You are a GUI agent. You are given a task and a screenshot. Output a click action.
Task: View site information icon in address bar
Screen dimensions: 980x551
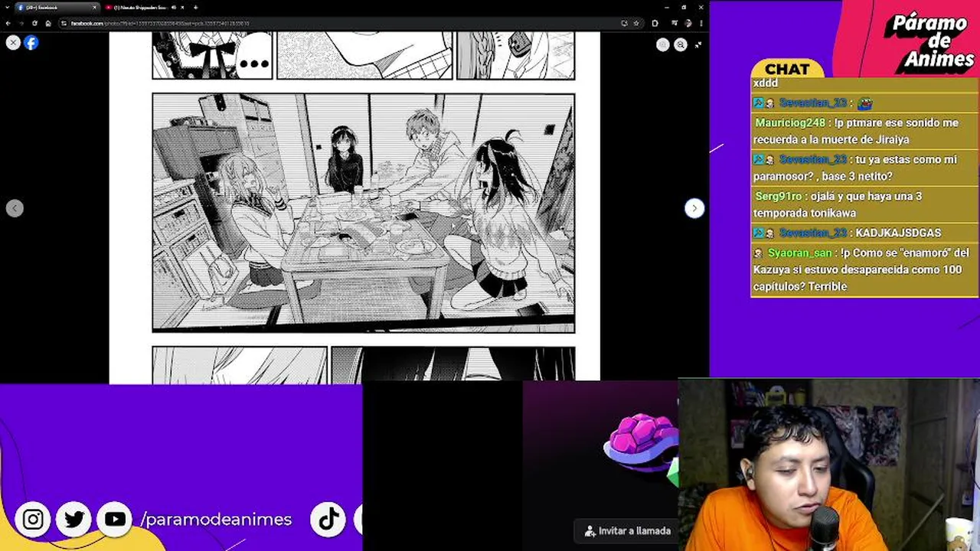(x=64, y=23)
